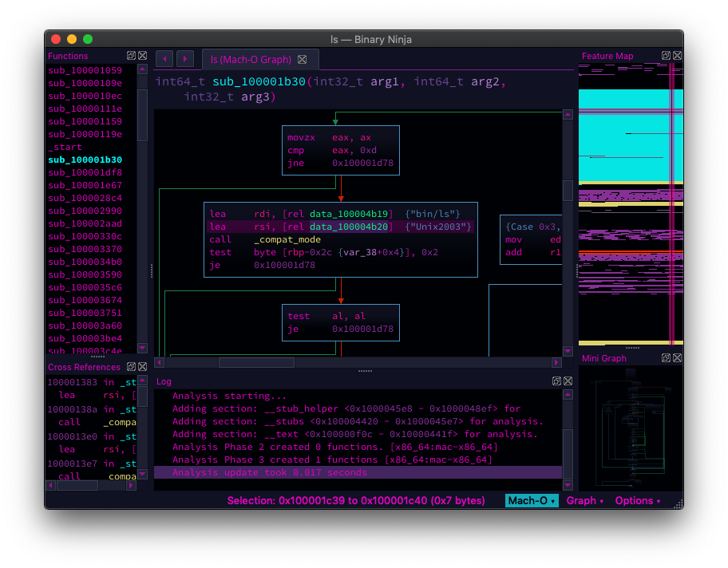Close the Feature Map panel
Screen dimensions: 728x568
[677, 56]
